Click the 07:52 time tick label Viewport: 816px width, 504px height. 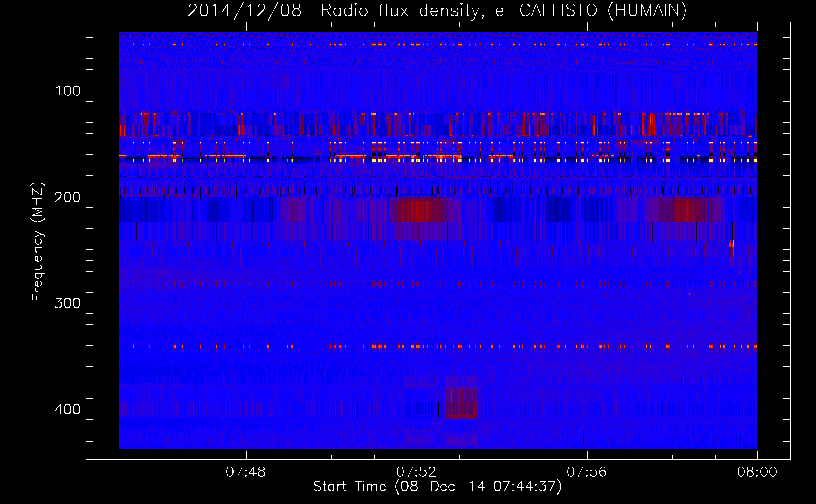pos(416,472)
